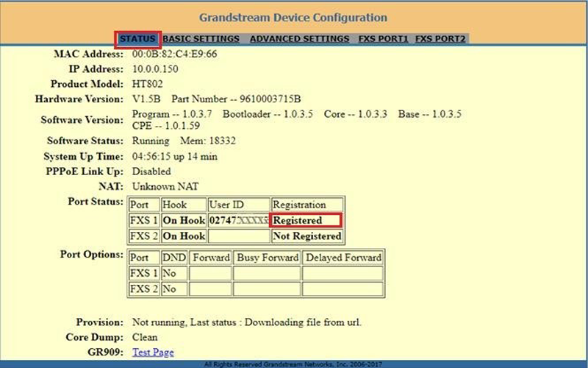This screenshot has height=368, width=588.
Task: Click the Delayed Forward column header
Action: pos(343,258)
